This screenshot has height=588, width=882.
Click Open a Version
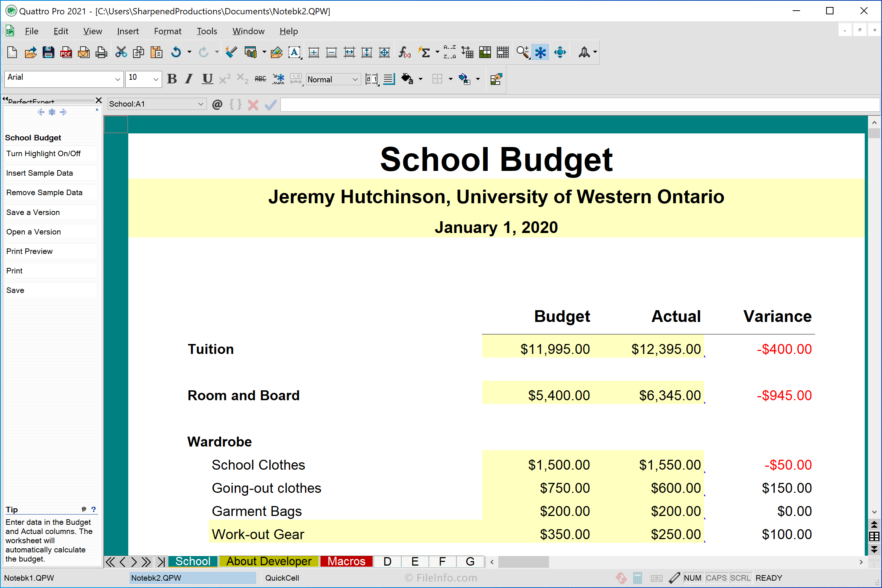(x=50, y=232)
